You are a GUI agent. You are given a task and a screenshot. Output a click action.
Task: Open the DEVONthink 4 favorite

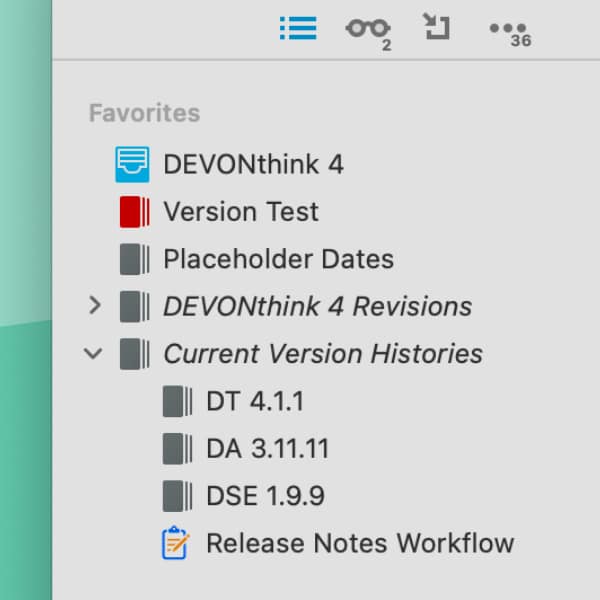[x=253, y=164]
